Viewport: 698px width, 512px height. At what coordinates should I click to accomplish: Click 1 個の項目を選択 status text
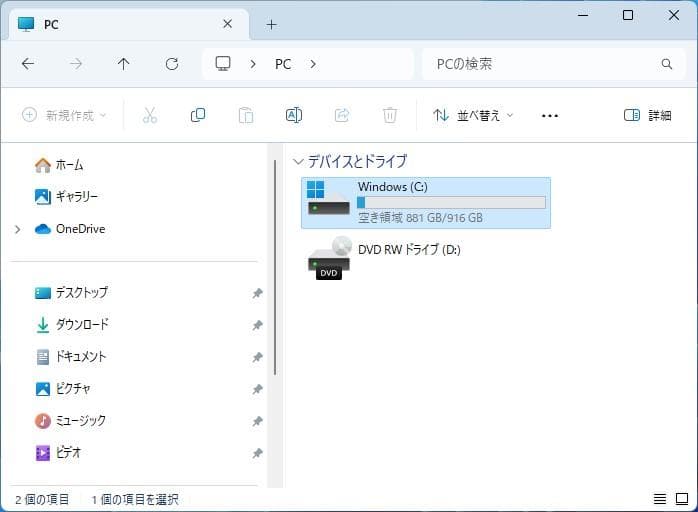135,500
